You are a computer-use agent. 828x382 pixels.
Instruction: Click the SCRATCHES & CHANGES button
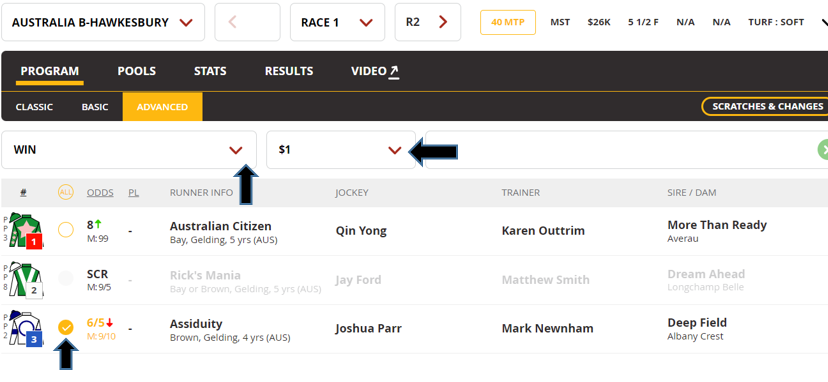(x=767, y=107)
